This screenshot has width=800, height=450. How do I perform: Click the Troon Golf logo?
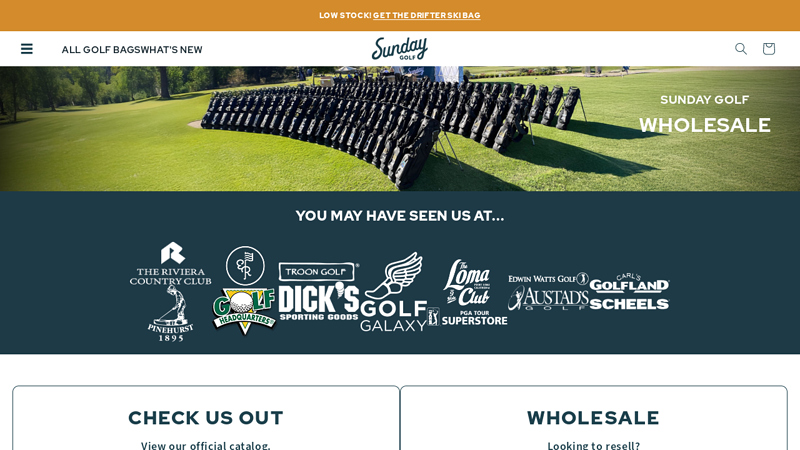coord(318,272)
